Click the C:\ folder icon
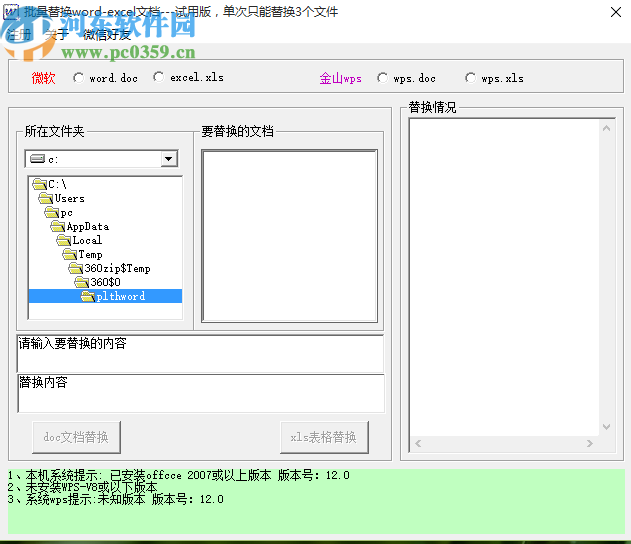Screen dimensions: 631x544 pos(39,184)
